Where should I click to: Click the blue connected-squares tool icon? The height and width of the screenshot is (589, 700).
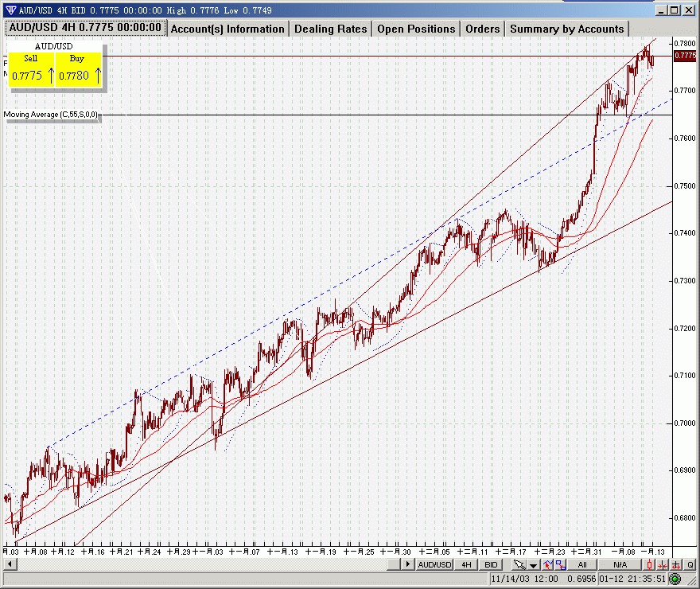(x=561, y=564)
